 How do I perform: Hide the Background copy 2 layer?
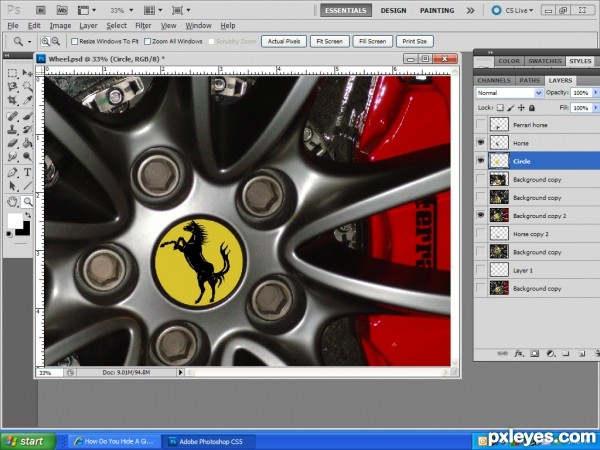tap(481, 215)
